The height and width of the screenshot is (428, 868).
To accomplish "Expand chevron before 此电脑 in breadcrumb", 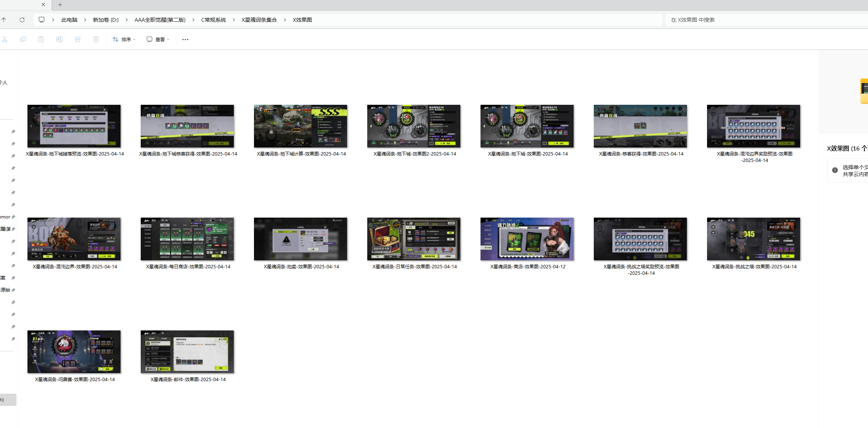I will tap(53, 20).
